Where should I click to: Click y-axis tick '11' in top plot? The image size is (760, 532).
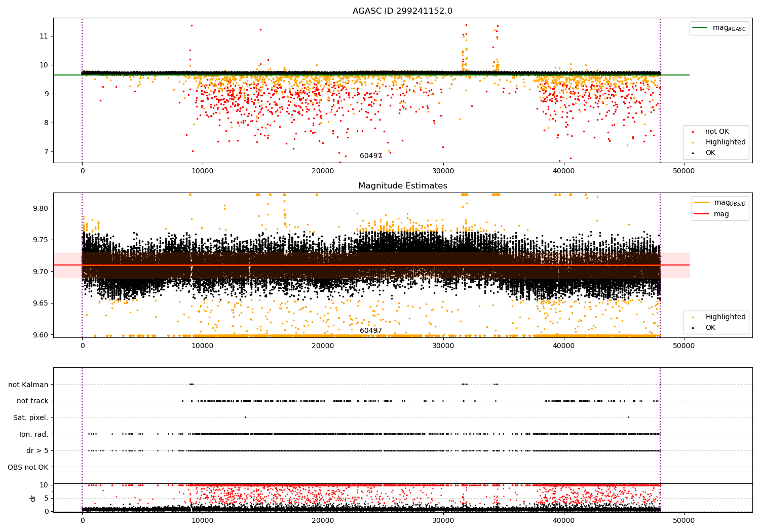pyautogui.click(x=44, y=36)
